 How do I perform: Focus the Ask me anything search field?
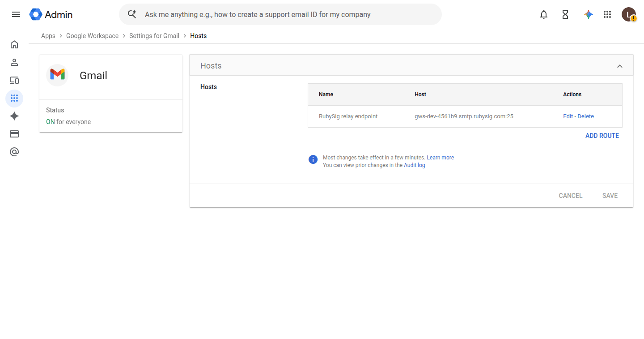[x=280, y=14]
